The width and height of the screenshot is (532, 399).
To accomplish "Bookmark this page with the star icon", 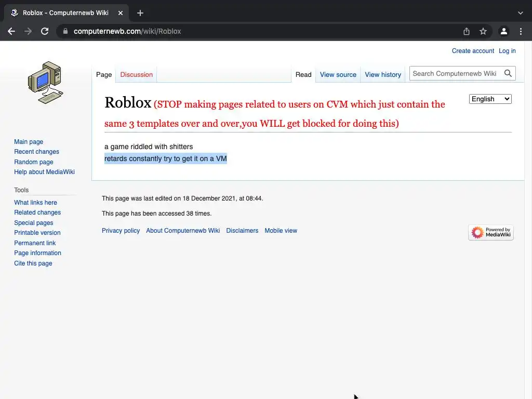I will (483, 31).
